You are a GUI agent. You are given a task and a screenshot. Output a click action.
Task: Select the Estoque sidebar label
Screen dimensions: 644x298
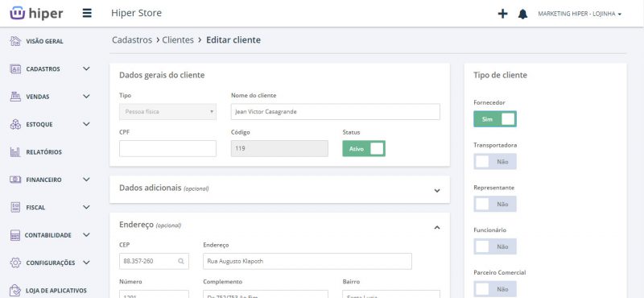(x=39, y=125)
